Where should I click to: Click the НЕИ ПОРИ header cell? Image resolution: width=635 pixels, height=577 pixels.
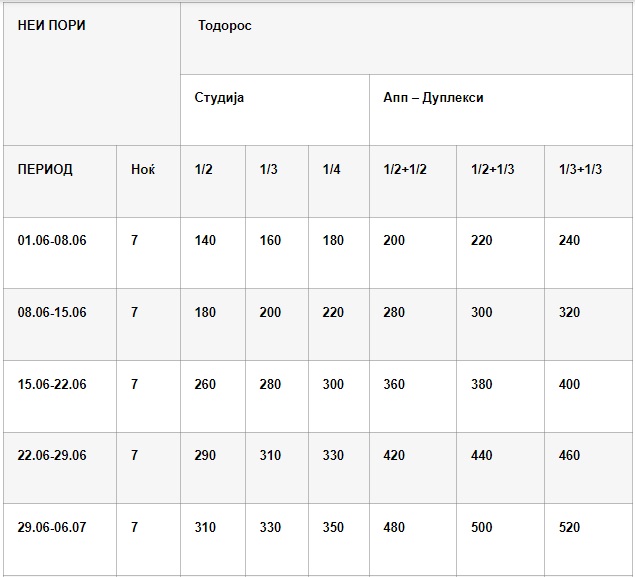click(x=52, y=26)
